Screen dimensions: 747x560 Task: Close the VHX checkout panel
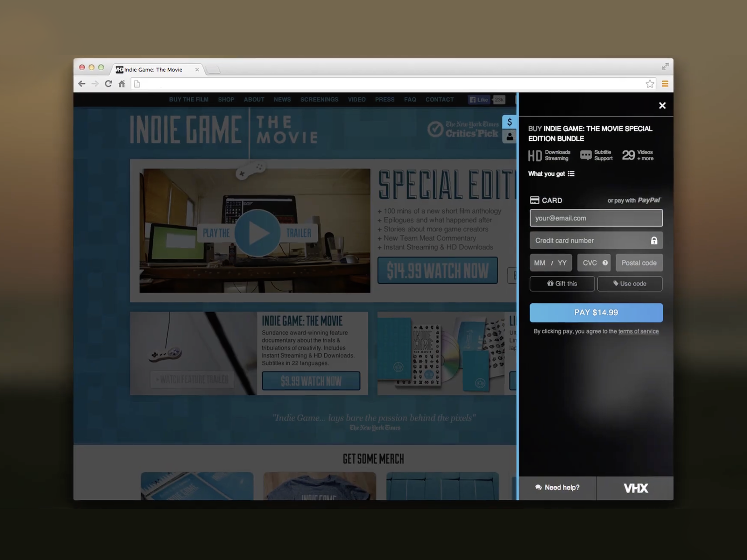coord(662,106)
